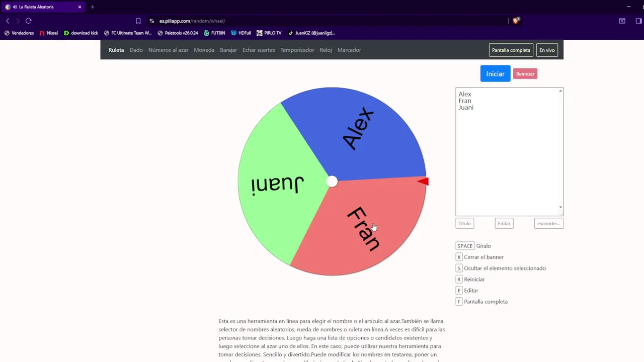Open the Dado menu item
Viewport: 644px width, 362px height.
136,50
